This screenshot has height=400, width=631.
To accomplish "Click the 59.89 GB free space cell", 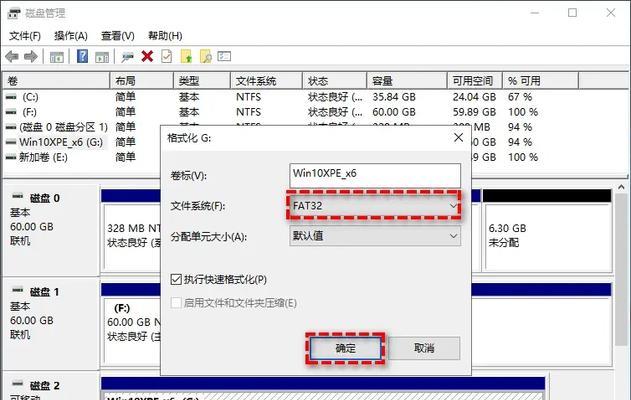I will coord(474,112).
